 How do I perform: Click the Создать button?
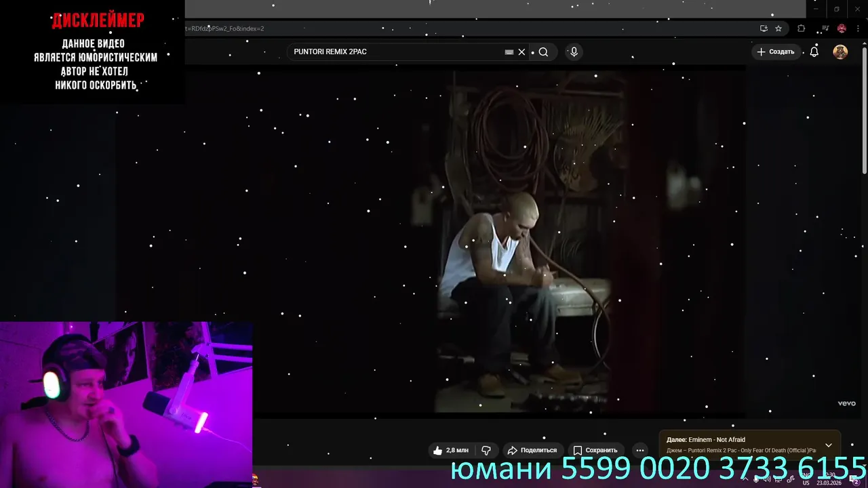tap(775, 52)
